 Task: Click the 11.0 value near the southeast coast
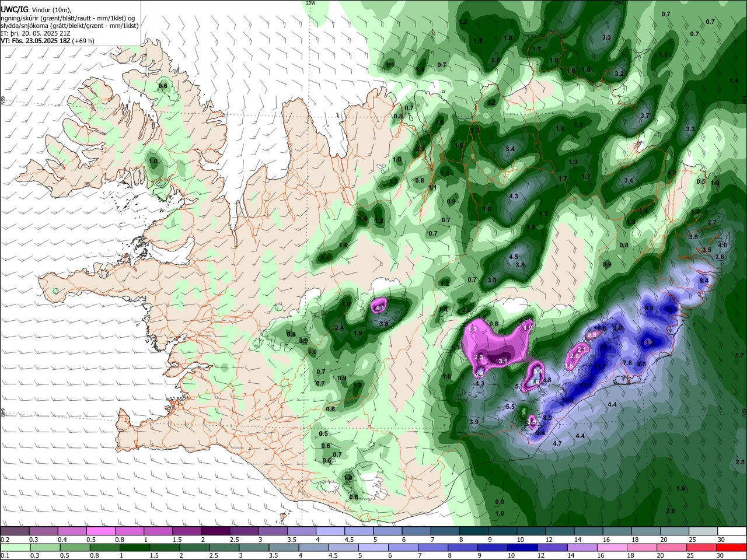coord(567,400)
